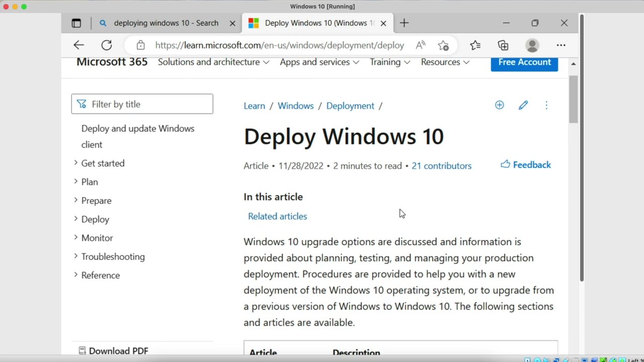Open the 21 contributors link
Screen dimensions: 644x362
click(441, 166)
